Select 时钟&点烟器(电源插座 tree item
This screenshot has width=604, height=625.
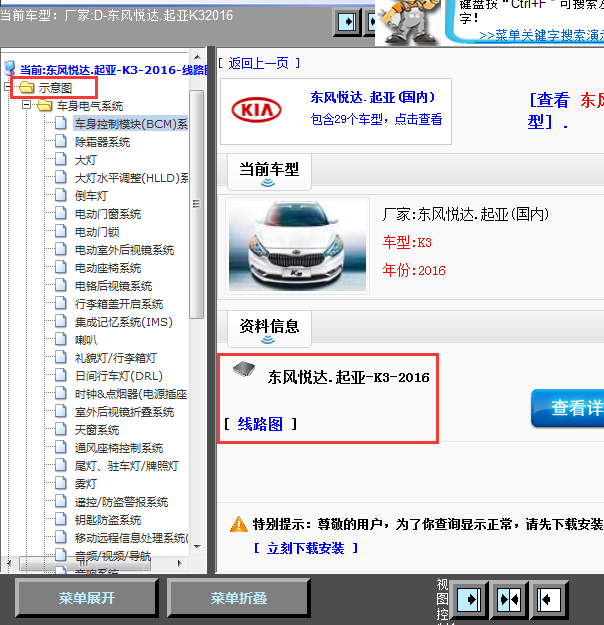(131, 394)
